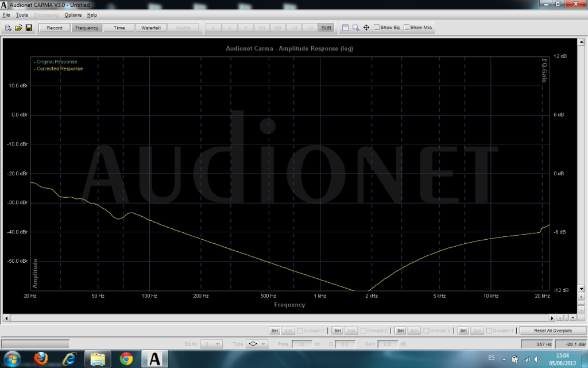
Task: Launch Internet Explorer from the taskbar
Action: click(x=69, y=359)
